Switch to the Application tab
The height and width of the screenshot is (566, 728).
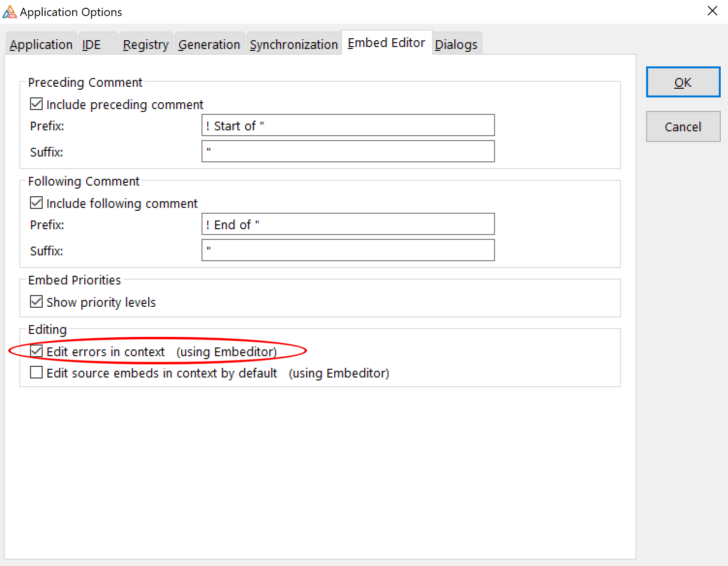(41, 45)
